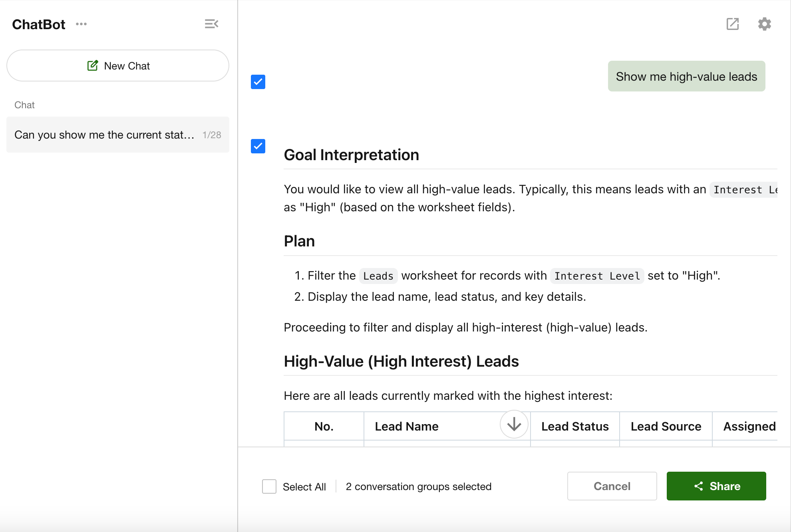Screen dimensions: 791x532
Task: Click the open-in-new-window icon
Action: click(732, 24)
